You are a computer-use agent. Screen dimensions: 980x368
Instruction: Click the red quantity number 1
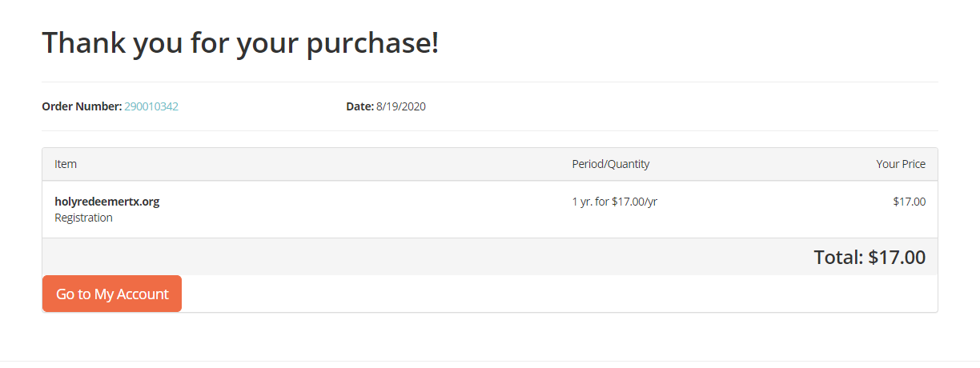(x=575, y=202)
